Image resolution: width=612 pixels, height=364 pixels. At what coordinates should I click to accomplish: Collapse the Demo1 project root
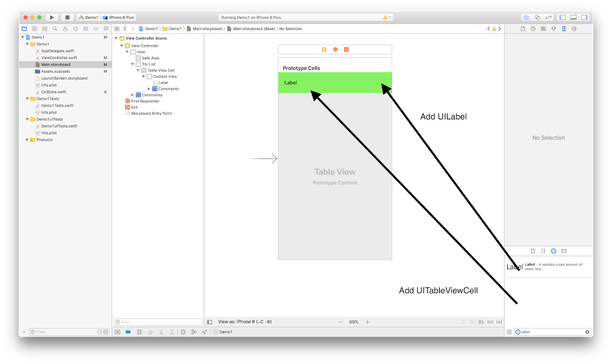[x=23, y=37]
